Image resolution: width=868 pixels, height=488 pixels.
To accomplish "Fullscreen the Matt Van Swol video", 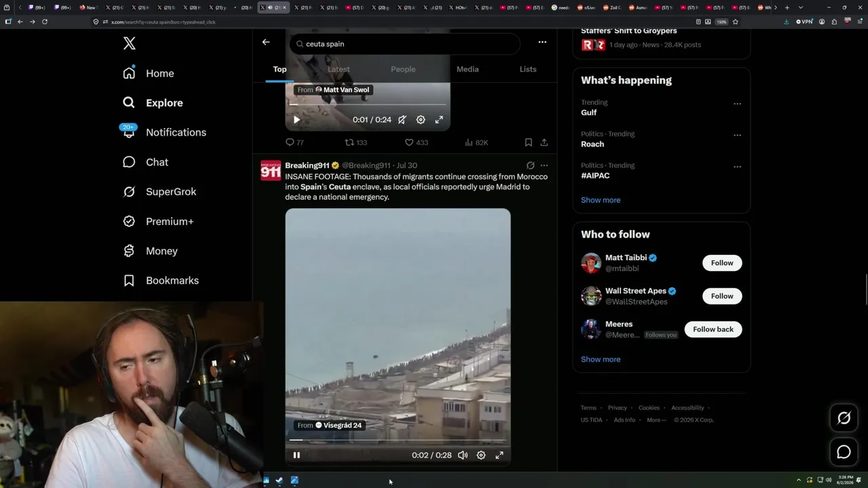I will [439, 120].
